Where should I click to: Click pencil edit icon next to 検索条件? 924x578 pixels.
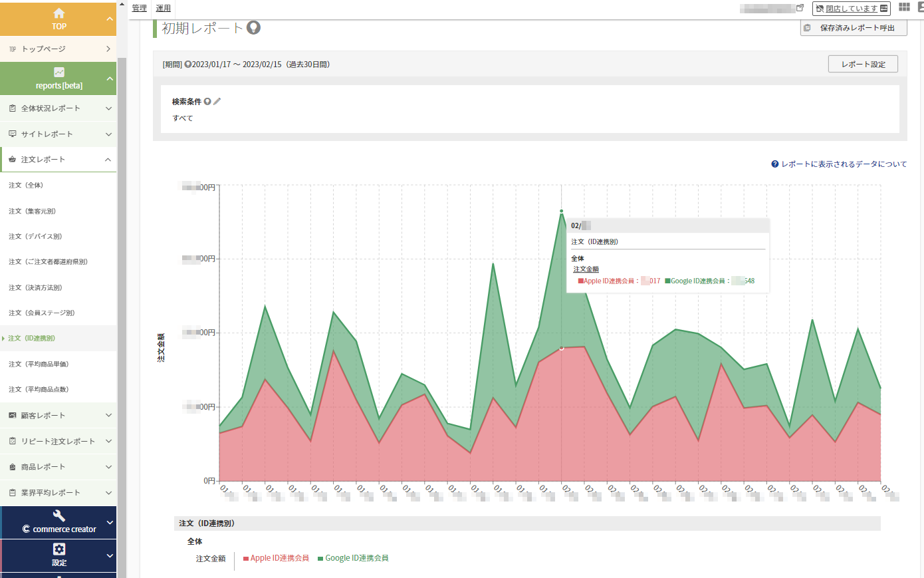coord(217,102)
